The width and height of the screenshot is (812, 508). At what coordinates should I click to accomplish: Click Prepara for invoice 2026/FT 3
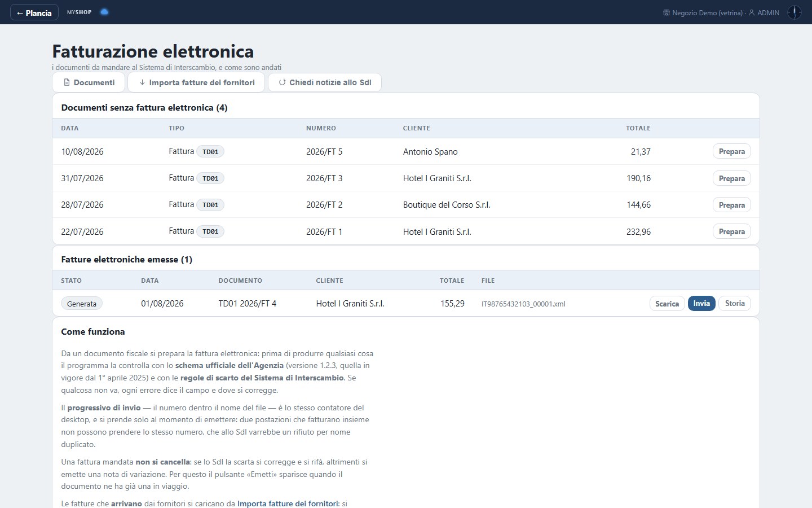pyautogui.click(x=731, y=178)
